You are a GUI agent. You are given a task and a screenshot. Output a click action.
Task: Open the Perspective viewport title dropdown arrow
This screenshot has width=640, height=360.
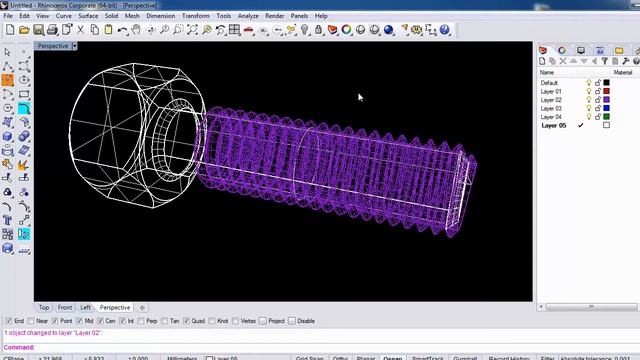(x=74, y=46)
